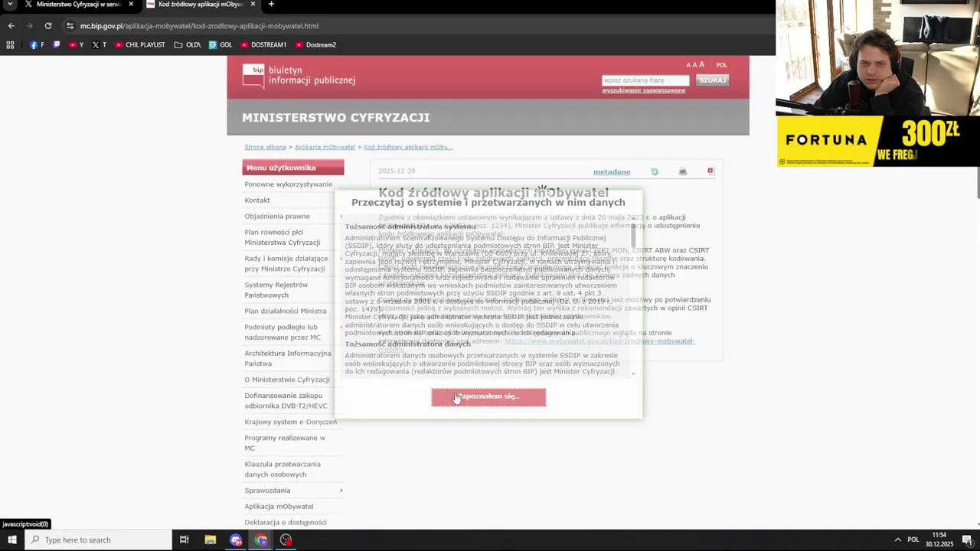Open Klauzula przetwarzania danych osobowych
Image resolution: width=980 pixels, height=551 pixels.
click(x=283, y=469)
